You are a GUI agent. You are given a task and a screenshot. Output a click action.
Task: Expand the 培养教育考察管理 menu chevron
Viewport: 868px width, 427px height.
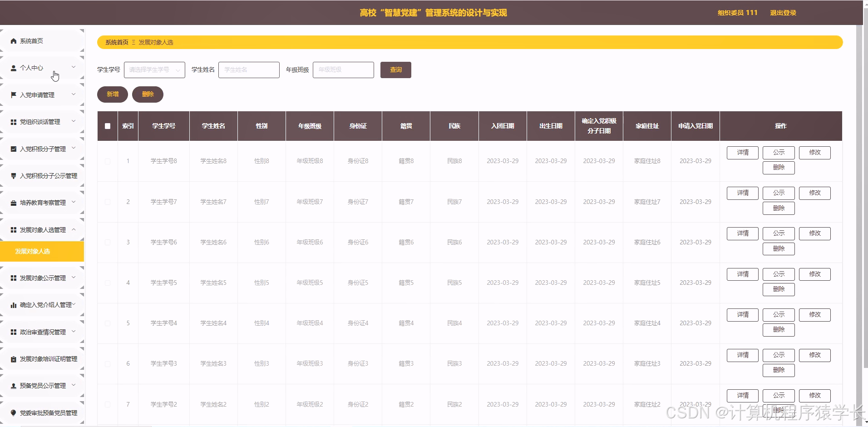coord(74,202)
